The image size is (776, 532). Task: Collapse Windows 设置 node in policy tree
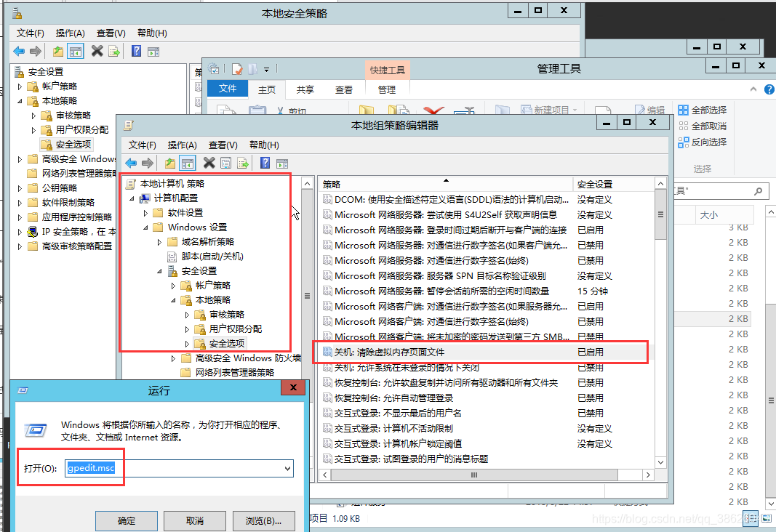[x=145, y=228]
